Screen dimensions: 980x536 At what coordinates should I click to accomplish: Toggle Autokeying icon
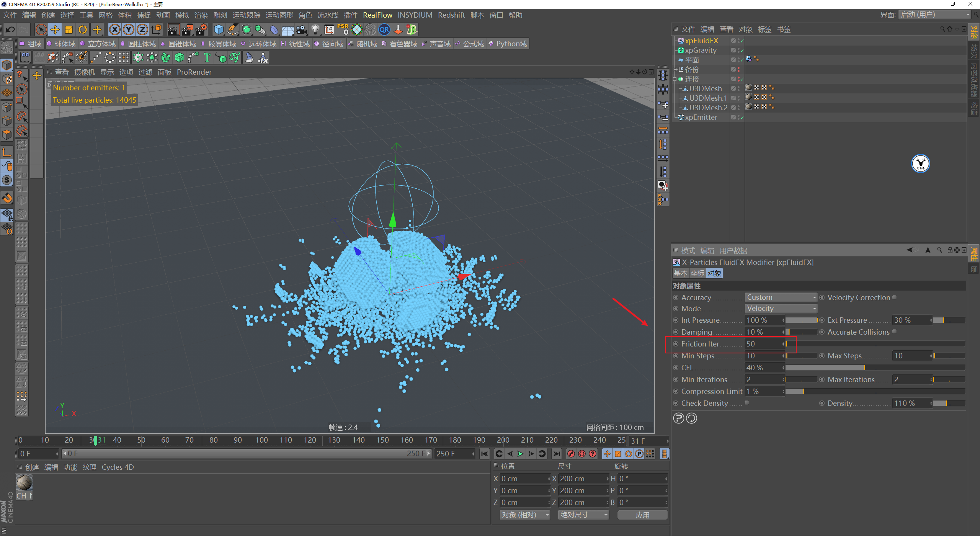(582, 454)
